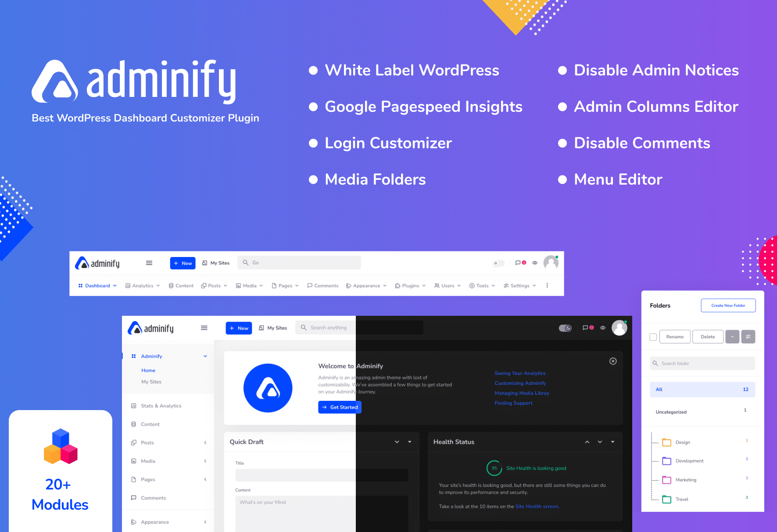Click Content sidebar database icon
Image resolution: width=777 pixels, height=532 pixels.
pyautogui.click(x=133, y=424)
